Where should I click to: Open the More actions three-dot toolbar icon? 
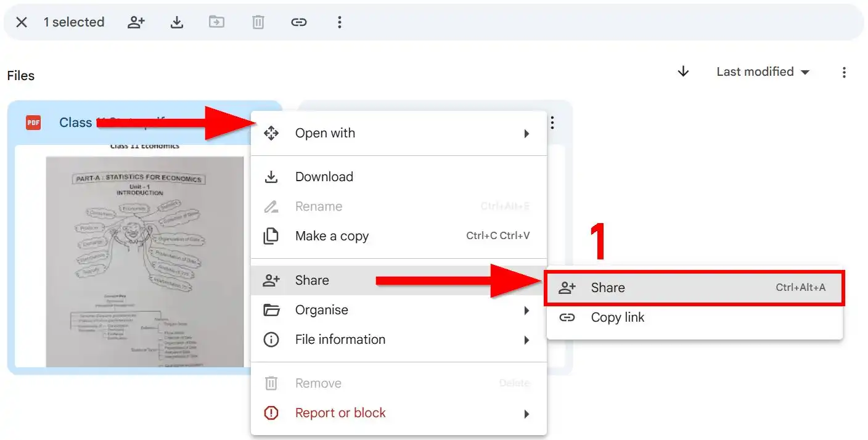tap(339, 22)
